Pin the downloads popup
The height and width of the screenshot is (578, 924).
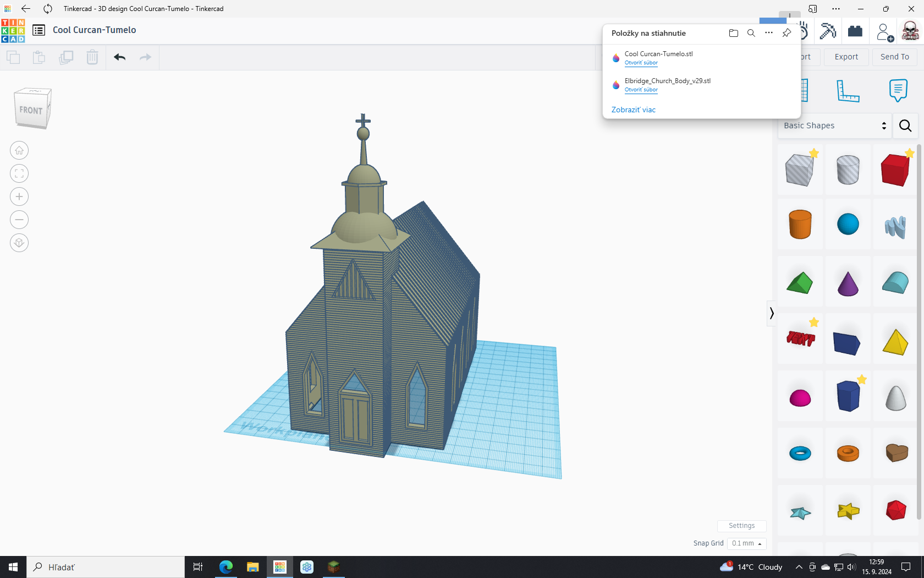click(x=787, y=33)
